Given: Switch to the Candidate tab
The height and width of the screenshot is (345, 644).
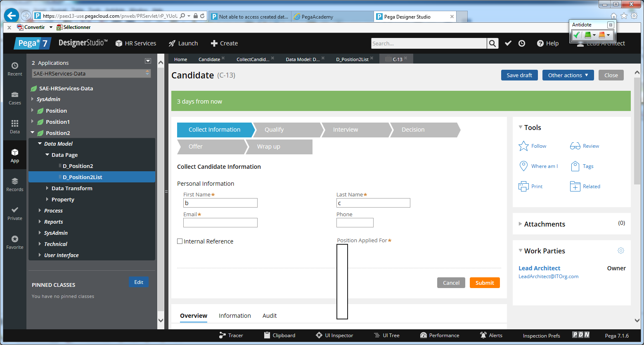Looking at the screenshot, I should point(209,59).
